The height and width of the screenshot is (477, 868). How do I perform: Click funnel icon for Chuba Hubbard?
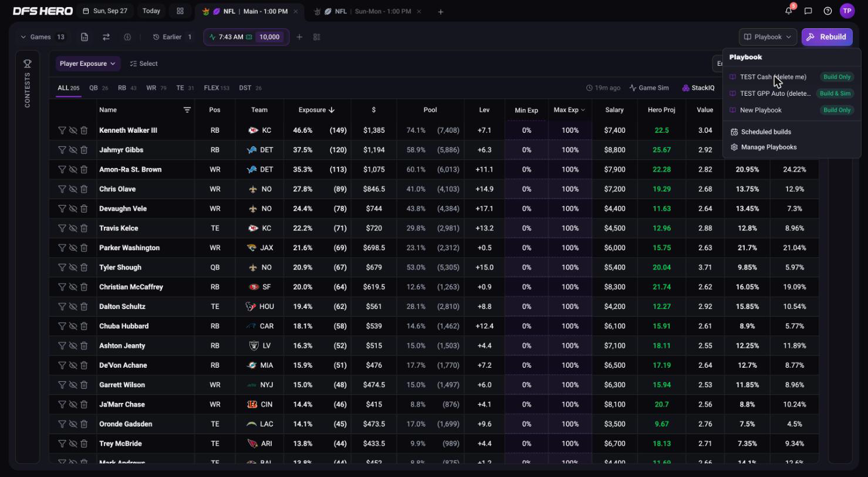click(62, 326)
